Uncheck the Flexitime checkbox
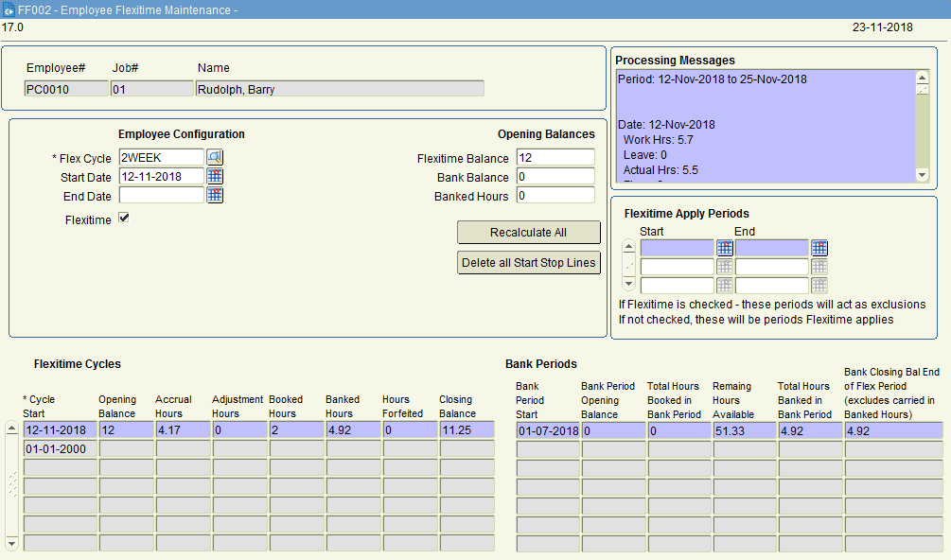Viewport: 951px width, 560px height. pyautogui.click(x=124, y=219)
